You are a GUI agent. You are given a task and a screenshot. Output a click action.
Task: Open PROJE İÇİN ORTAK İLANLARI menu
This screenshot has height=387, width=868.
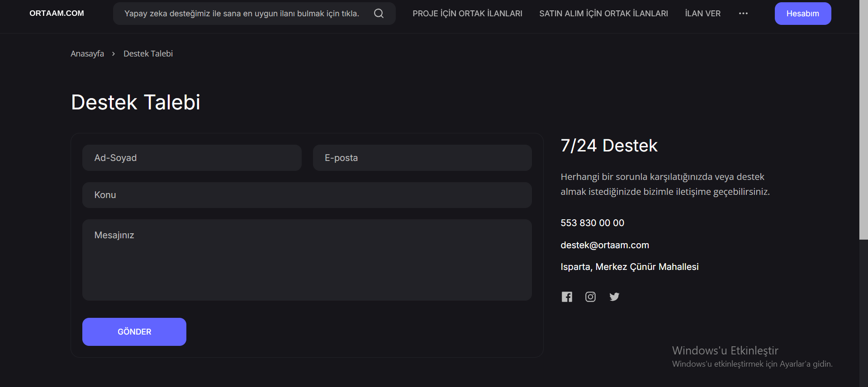467,14
